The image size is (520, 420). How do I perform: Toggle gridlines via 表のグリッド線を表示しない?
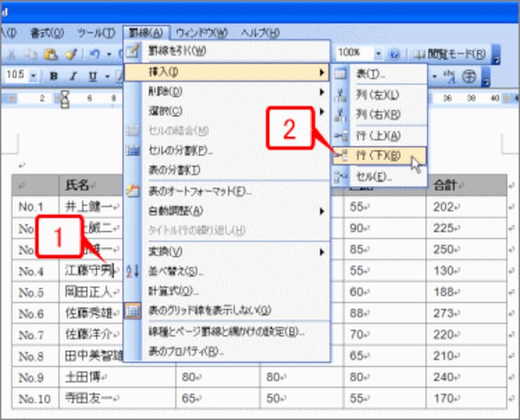pos(208,309)
